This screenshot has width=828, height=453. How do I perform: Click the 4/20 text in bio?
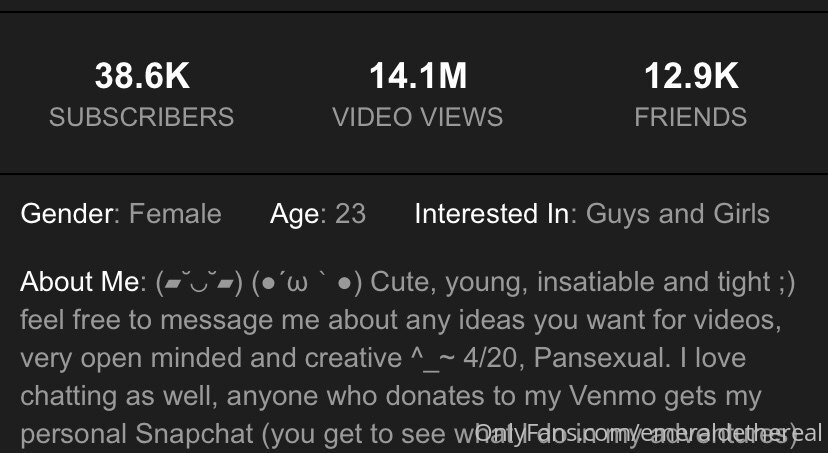click(494, 358)
